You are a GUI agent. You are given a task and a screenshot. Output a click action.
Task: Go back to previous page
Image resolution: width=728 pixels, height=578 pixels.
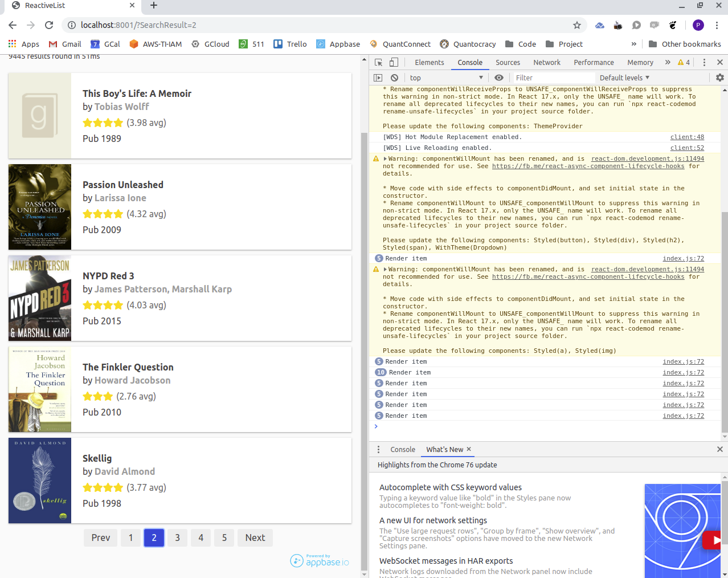click(x=13, y=25)
